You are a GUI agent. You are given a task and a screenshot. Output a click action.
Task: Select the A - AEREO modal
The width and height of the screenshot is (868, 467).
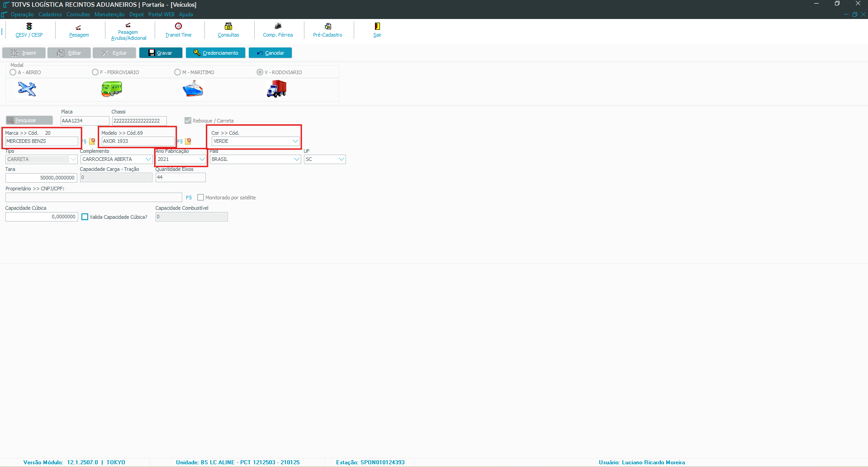click(13, 72)
